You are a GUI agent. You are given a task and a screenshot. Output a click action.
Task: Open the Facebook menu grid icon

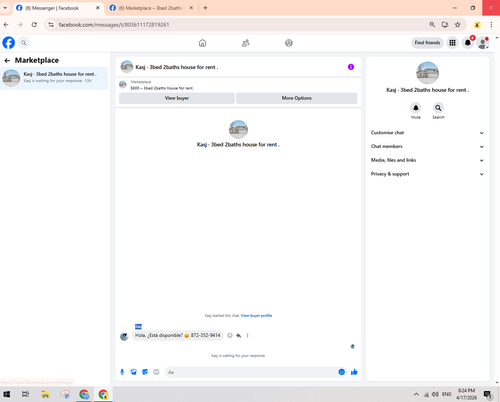point(452,43)
